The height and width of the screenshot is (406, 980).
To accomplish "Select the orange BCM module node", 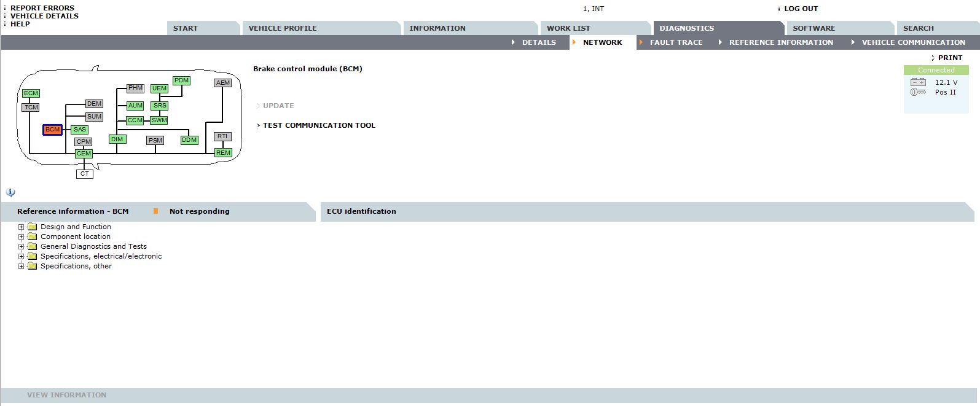I will pyautogui.click(x=53, y=130).
